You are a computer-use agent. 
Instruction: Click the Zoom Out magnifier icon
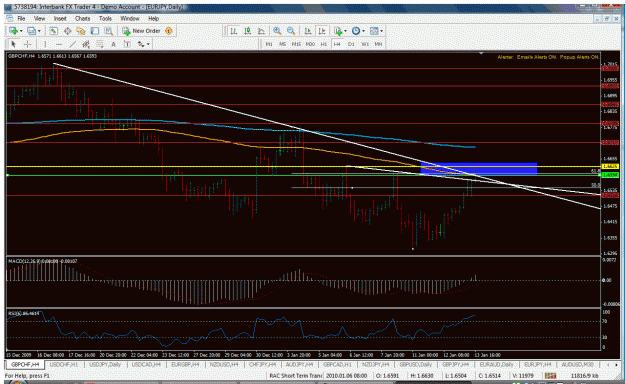click(291, 31)
